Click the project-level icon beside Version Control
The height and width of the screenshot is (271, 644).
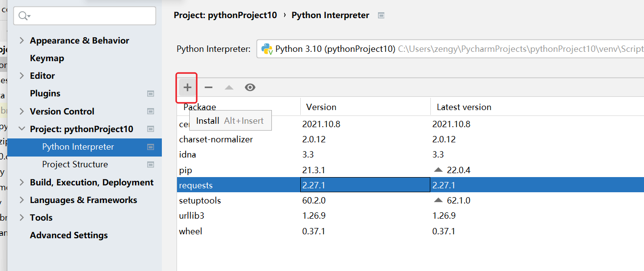pos(151,112)
